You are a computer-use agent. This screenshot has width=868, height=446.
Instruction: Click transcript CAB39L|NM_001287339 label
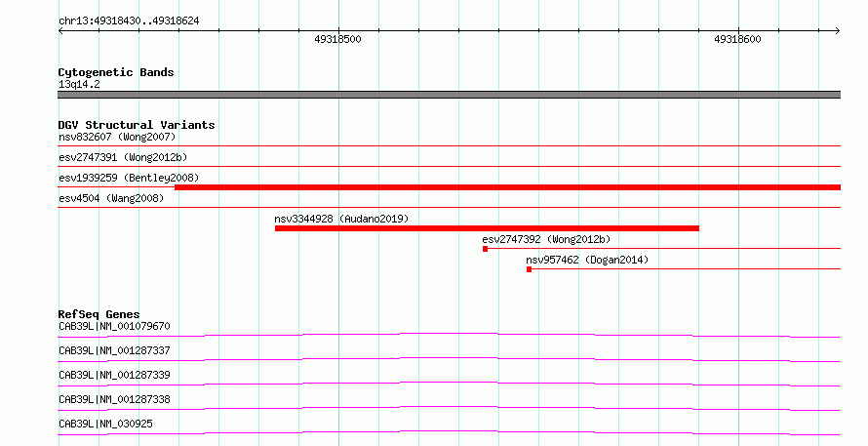coord(114,375)
